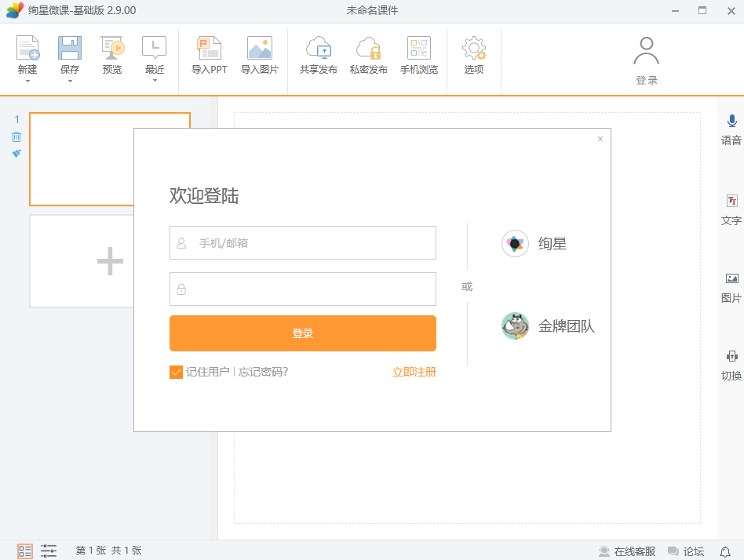The height and width of the screenshot is (560, 744).
Task: Click the 图片 picture tool icon
Action: (731, 278)
